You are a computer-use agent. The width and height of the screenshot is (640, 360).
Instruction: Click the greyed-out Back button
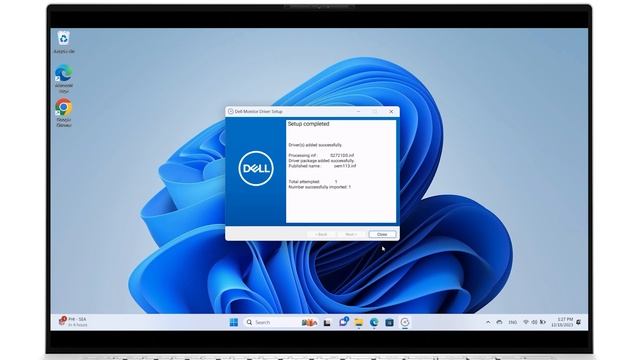tap(321, 234)
